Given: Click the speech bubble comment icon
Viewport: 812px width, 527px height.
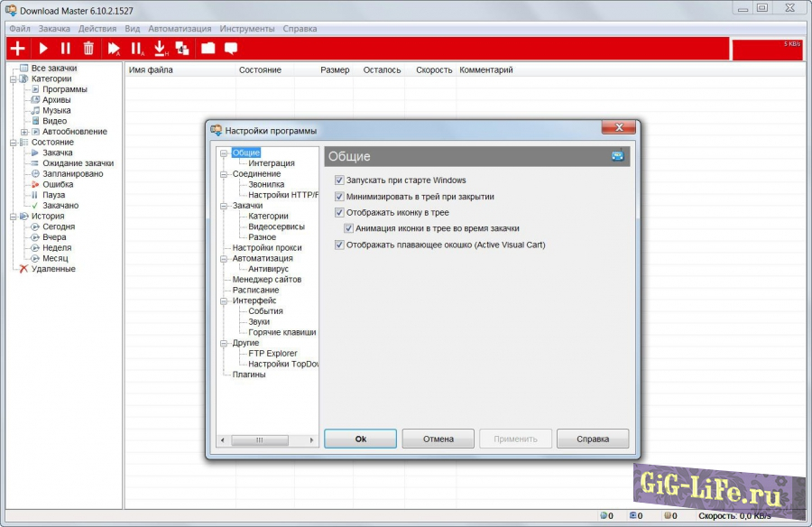Looking at the screenshot, I should (231, 49).
